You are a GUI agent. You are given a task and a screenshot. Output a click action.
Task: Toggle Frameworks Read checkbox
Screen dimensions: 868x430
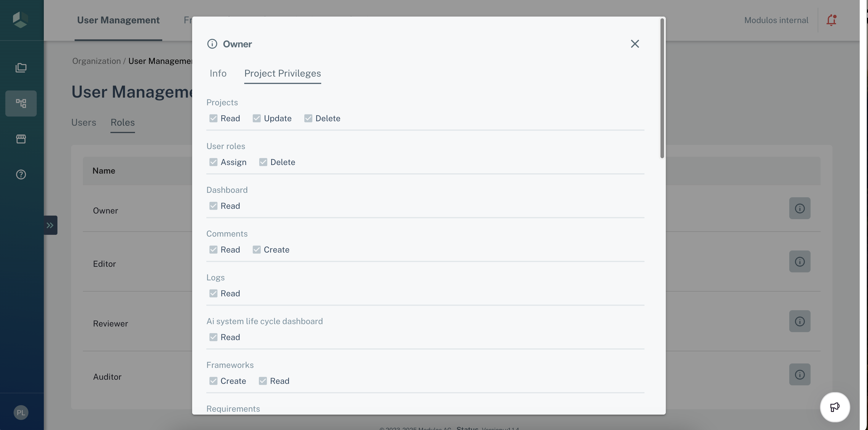pyautogui.click(x=263, y=381)
